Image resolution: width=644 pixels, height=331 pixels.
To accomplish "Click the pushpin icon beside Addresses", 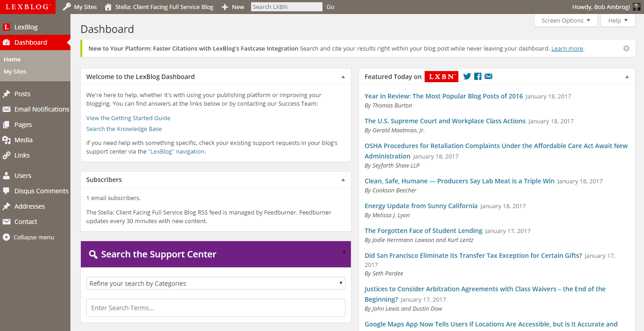I will point(6,206).
